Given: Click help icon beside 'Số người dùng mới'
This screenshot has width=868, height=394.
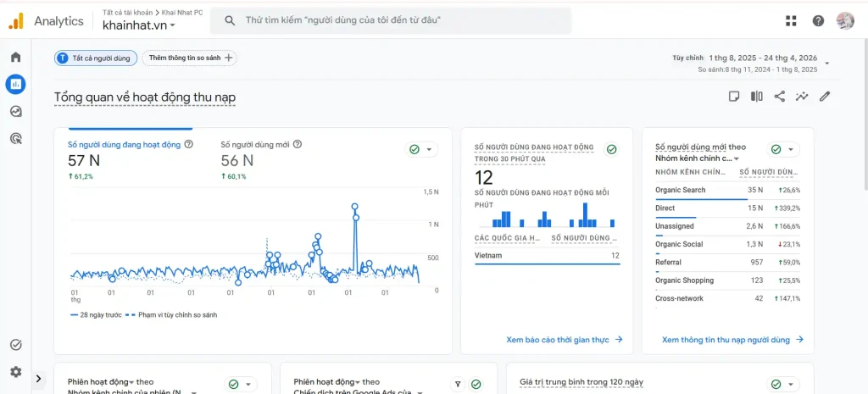Looking at the screenshot, I should [x=298, y=144].
